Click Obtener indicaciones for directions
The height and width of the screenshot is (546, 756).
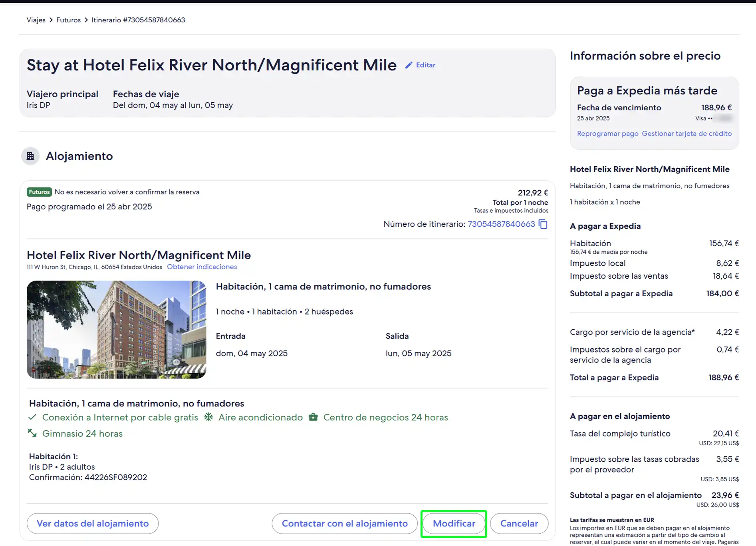[202, 267]
